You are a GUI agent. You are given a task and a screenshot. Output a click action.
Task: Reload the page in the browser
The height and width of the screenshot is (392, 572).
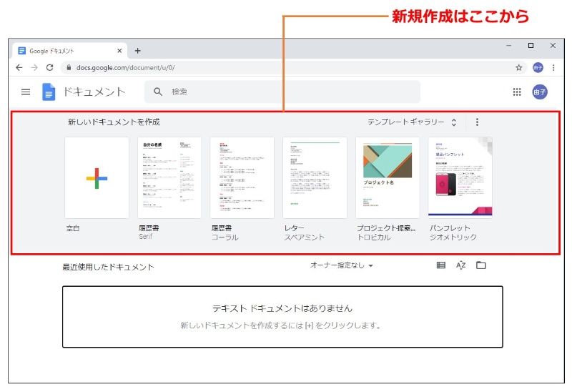point(49,67)
